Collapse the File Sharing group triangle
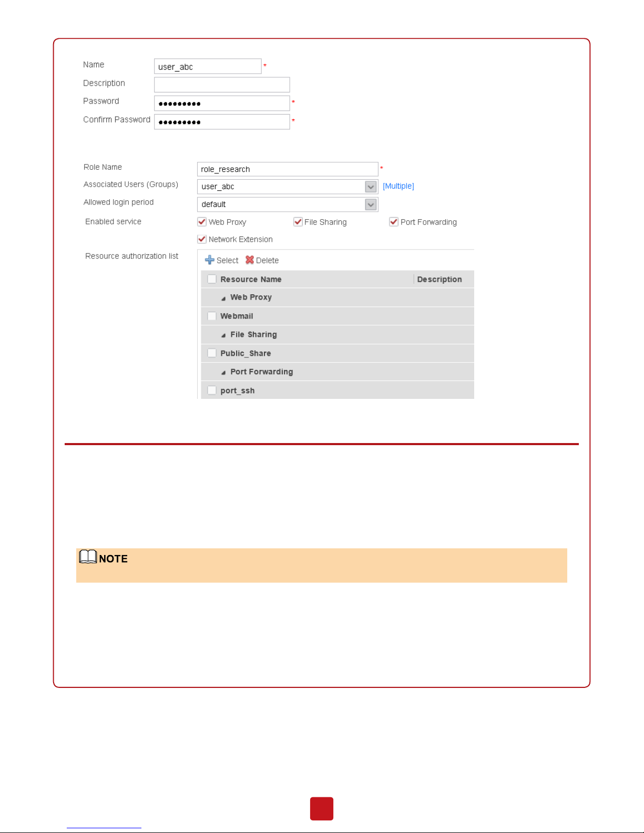The height and width of the screenshot is (833, 644). click(x=223, y=335)
